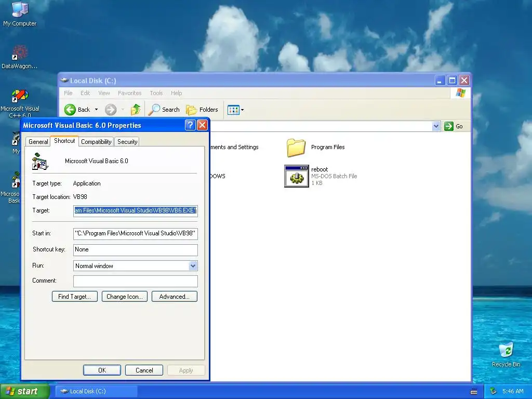Open the address bar dropdown

tap(436, 126)
